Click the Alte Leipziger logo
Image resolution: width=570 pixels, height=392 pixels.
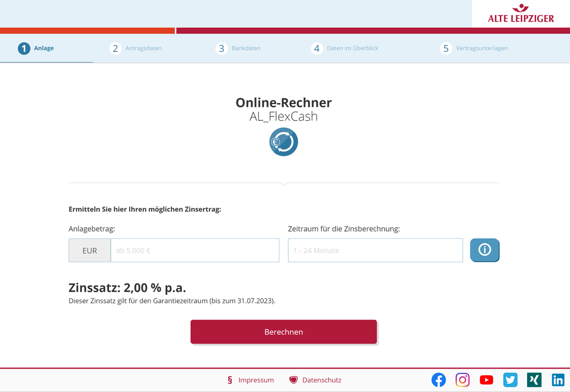click(521, 13)
